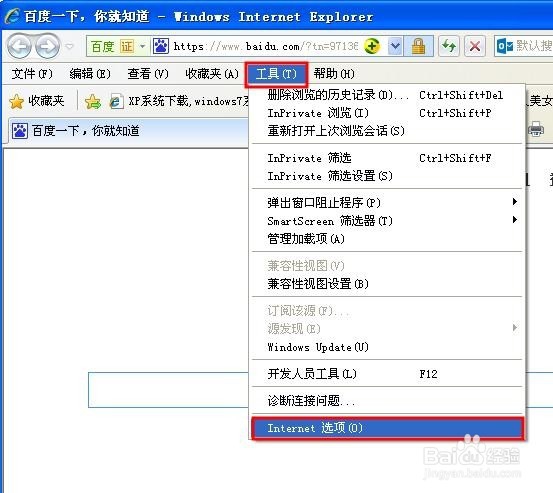Choose 删除浏览的历史记录(D)...
The image size is (553, 493).
[x=387, y=95]
